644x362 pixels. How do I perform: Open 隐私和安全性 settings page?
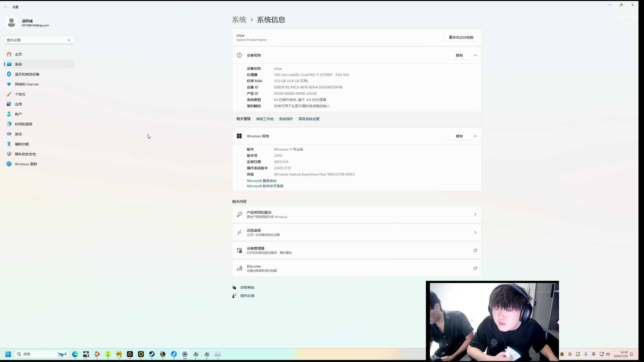coord(39,154)
